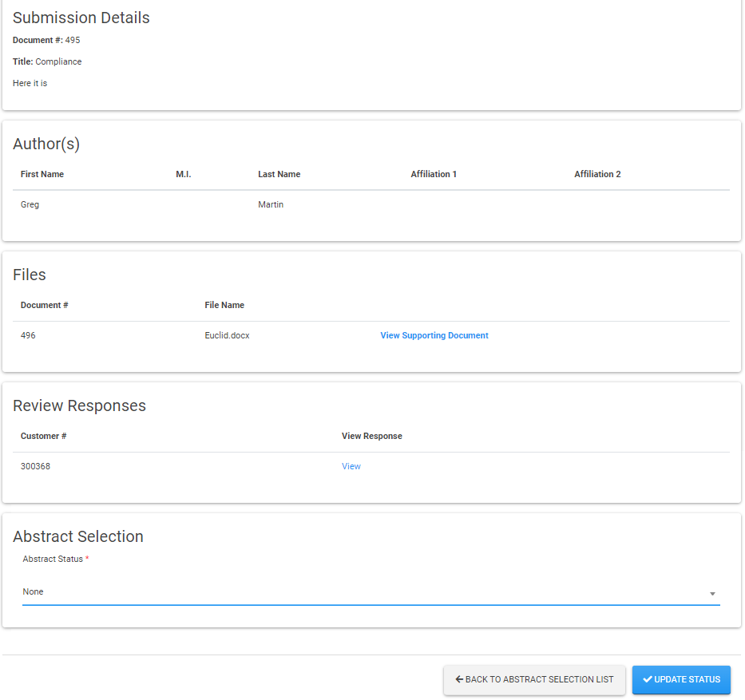Click the M.I. column header
The width and height of the screenshot is (745, 700).
point(184,174)
